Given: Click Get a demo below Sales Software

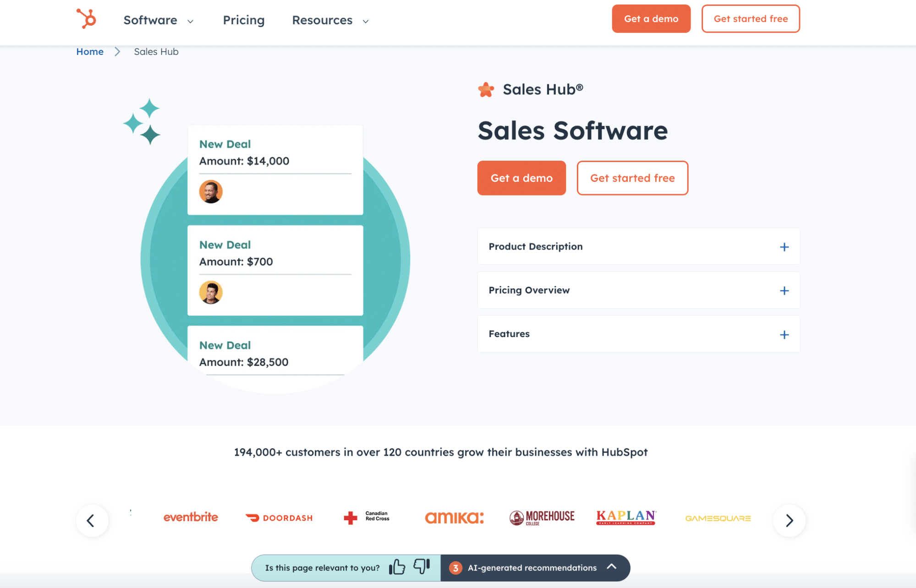Looking at the screenshot, I should 521,178.
